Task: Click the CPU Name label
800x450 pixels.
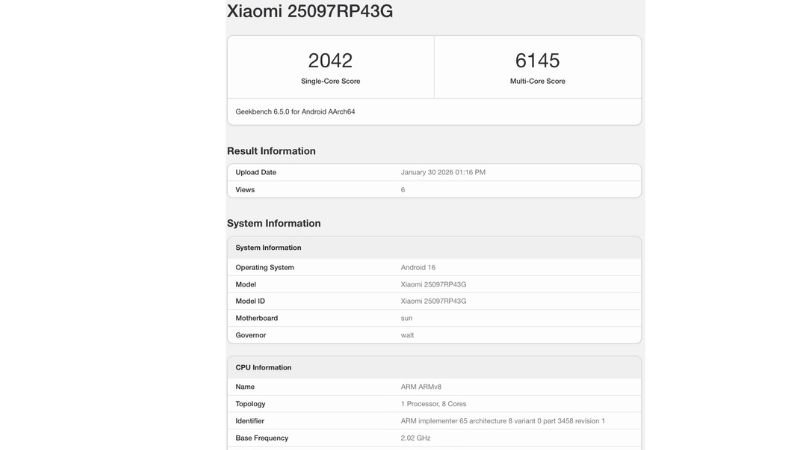Action: click(x=245, y=387)
